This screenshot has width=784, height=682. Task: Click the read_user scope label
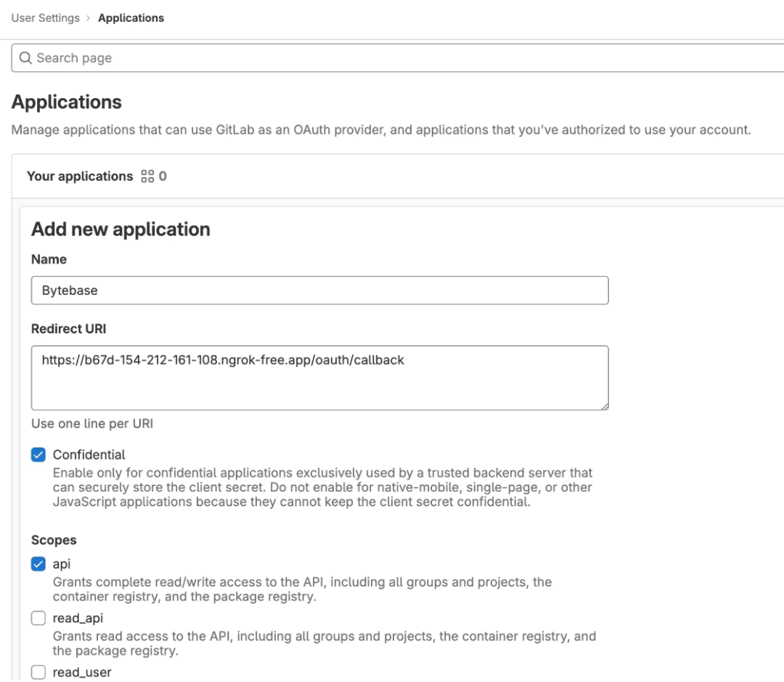(x=82, y=673)
